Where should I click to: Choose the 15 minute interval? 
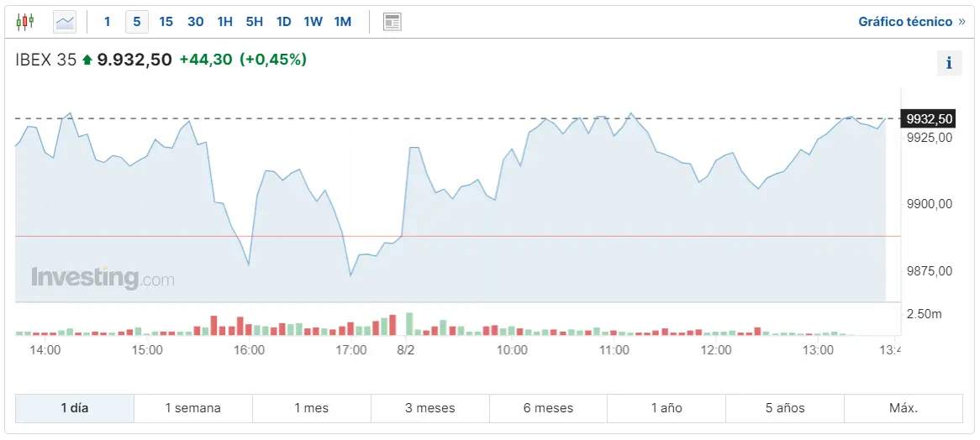tap(166, 22)
